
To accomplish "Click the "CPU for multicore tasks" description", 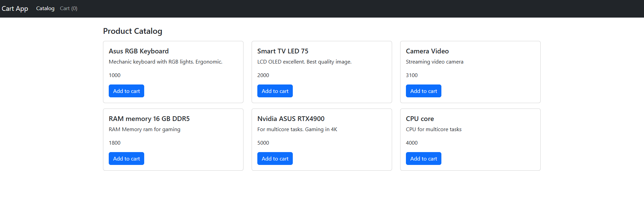I will point(434,129).
